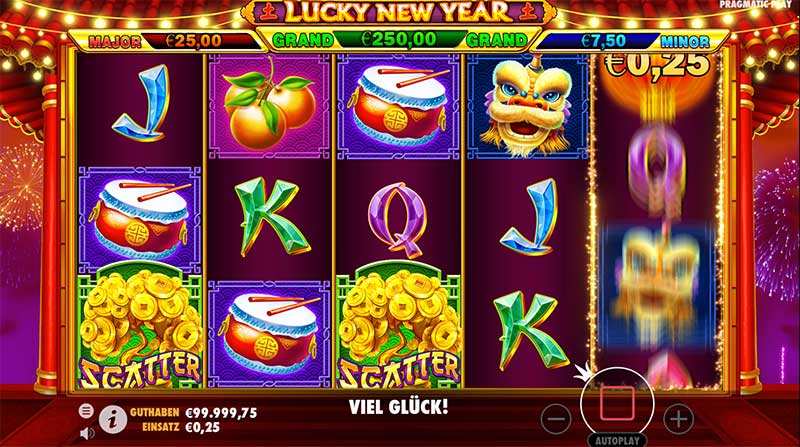Open the hamburger menu icon
The height and width of the screenshot is (447, 800).
coord(86,410)
